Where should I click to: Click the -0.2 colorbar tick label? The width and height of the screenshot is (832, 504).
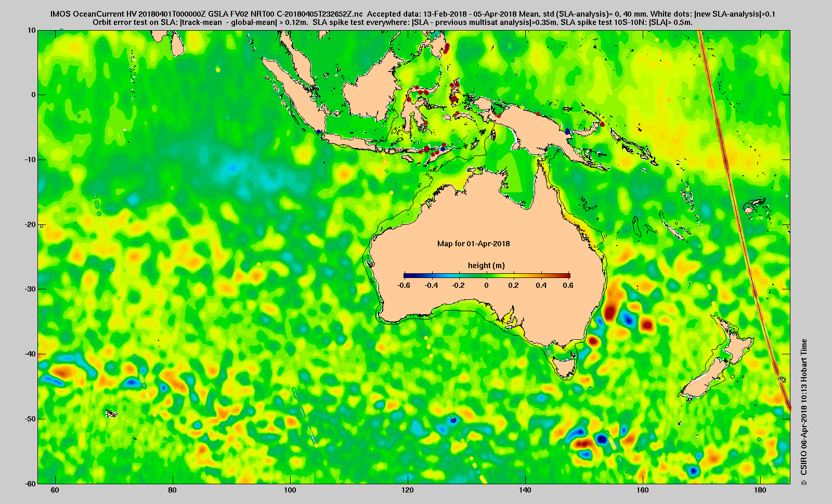click(x=459, y=285)
